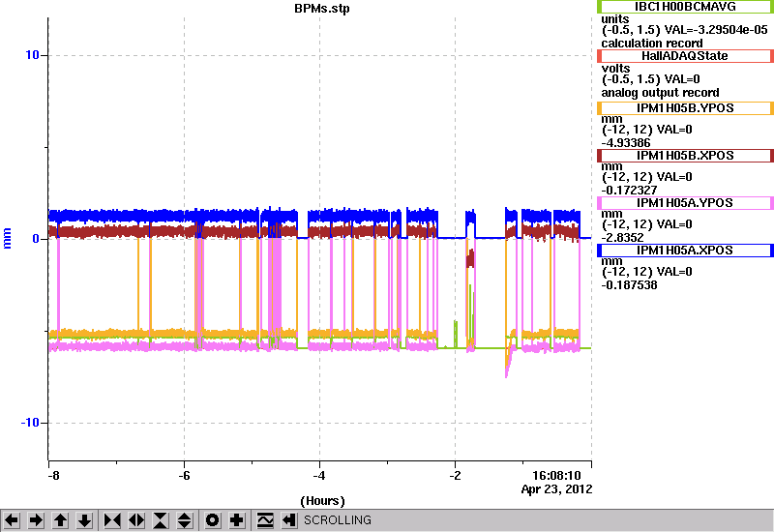The image size is (774, 532).
Task: Click the inward-pointing vertical triangles zoom button
Action: click(x=161, y=520)
